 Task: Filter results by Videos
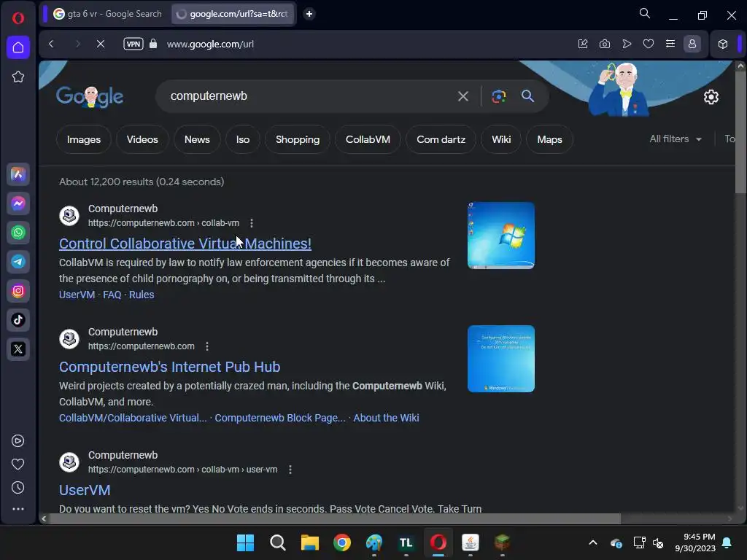[x=142, y=139]
